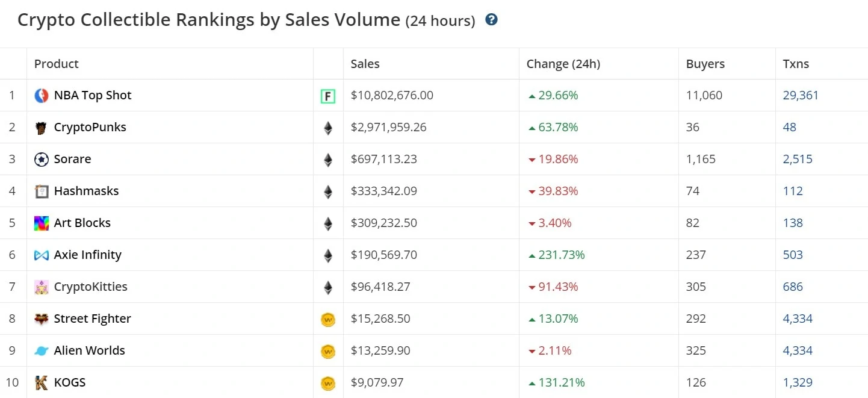
Task: Sort by Change (24h) column header
Action: point(563,64)
